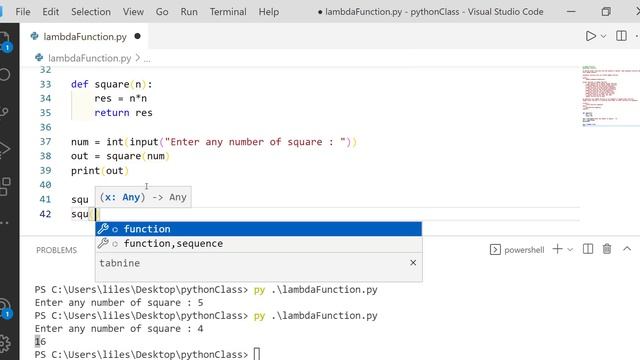Open launch profile dropdown next to plus

tap(570, 249)
